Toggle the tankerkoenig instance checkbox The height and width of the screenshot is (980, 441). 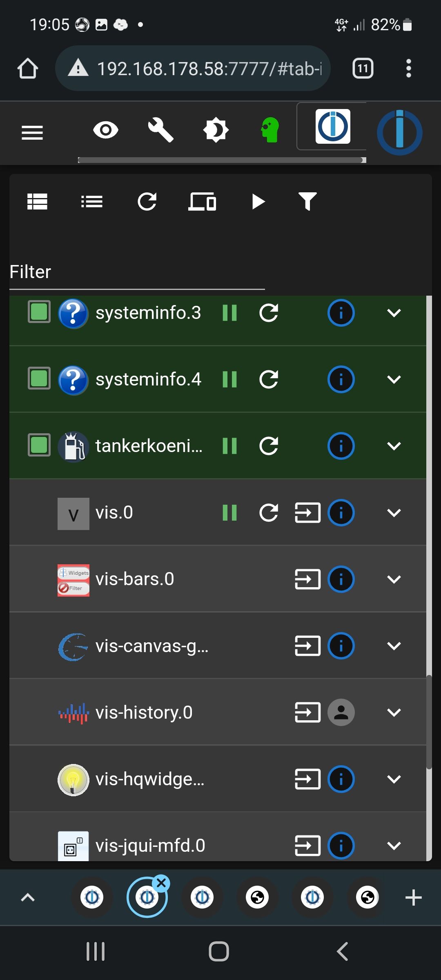tap(39, 445)
